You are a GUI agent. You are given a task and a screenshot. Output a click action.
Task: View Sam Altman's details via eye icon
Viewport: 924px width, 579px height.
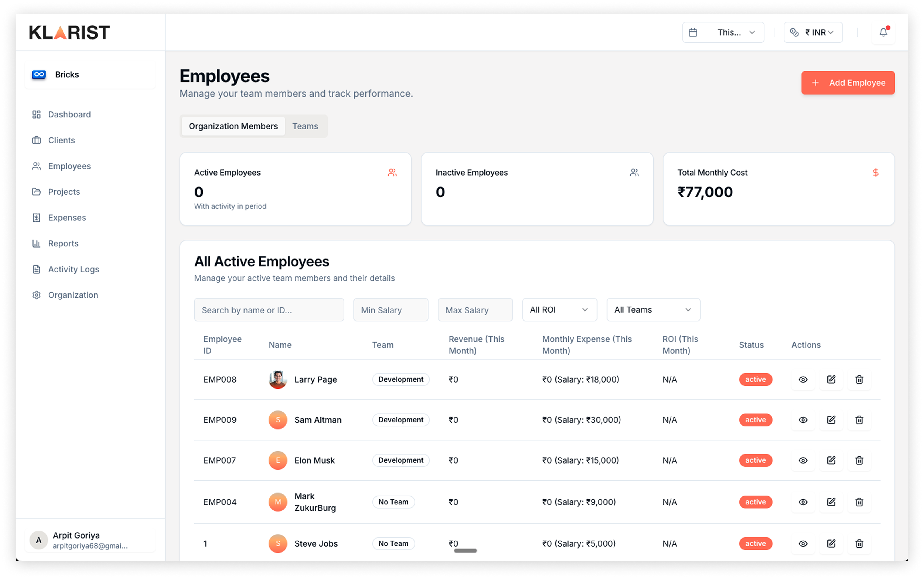(803, 420)
